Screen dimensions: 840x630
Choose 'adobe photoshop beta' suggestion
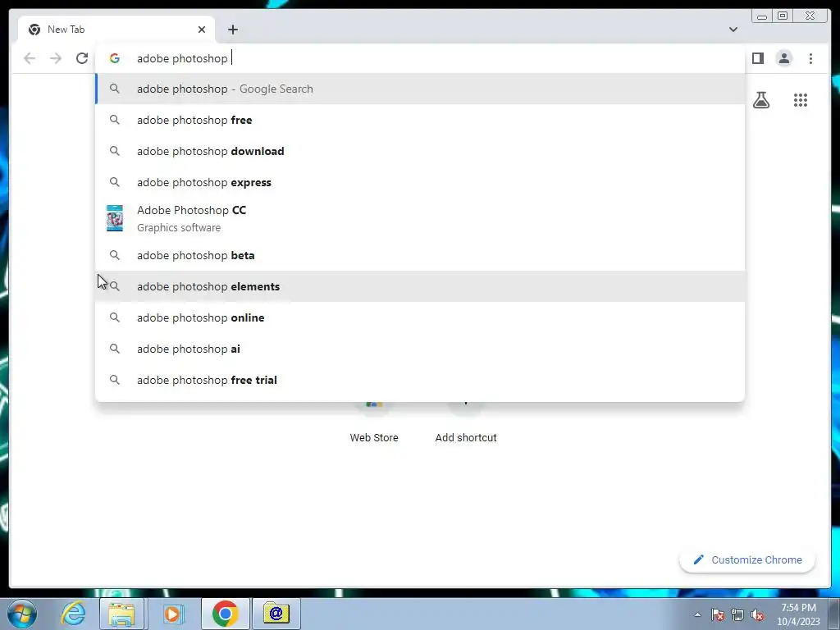[420, 255]
